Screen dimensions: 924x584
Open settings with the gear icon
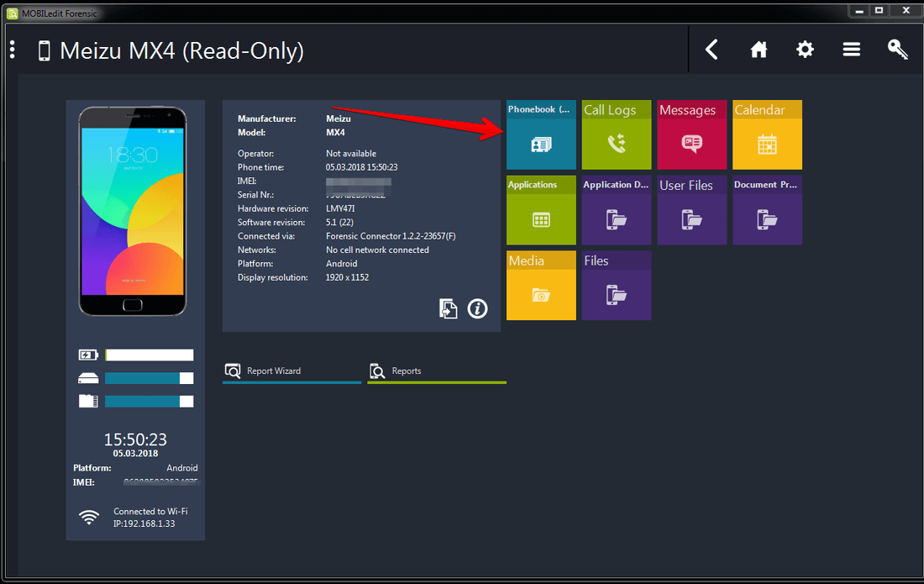pos(805,50)
